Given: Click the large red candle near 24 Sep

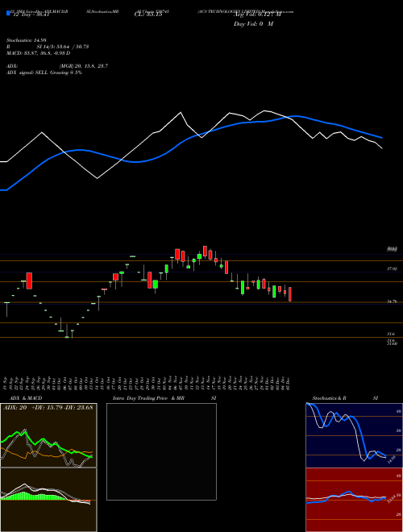Looking at the screenshot, I should click(x=29, y=281).
